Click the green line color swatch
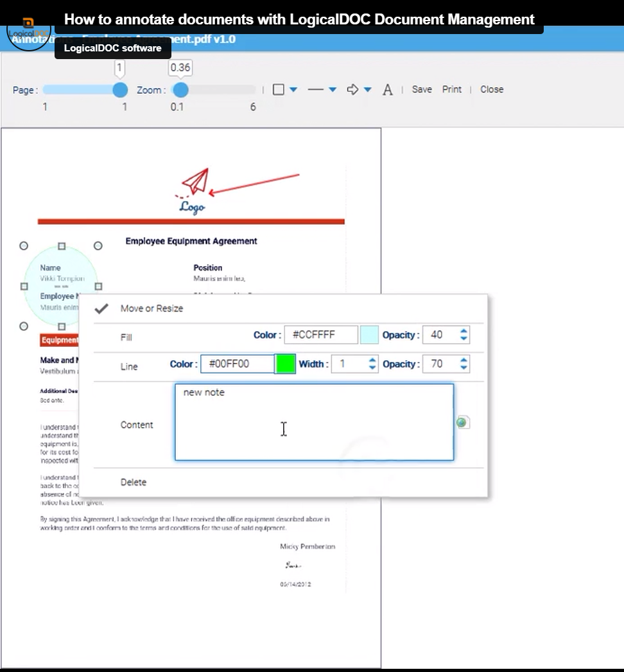This screenshot has width=624, height=672. point(285,364)
